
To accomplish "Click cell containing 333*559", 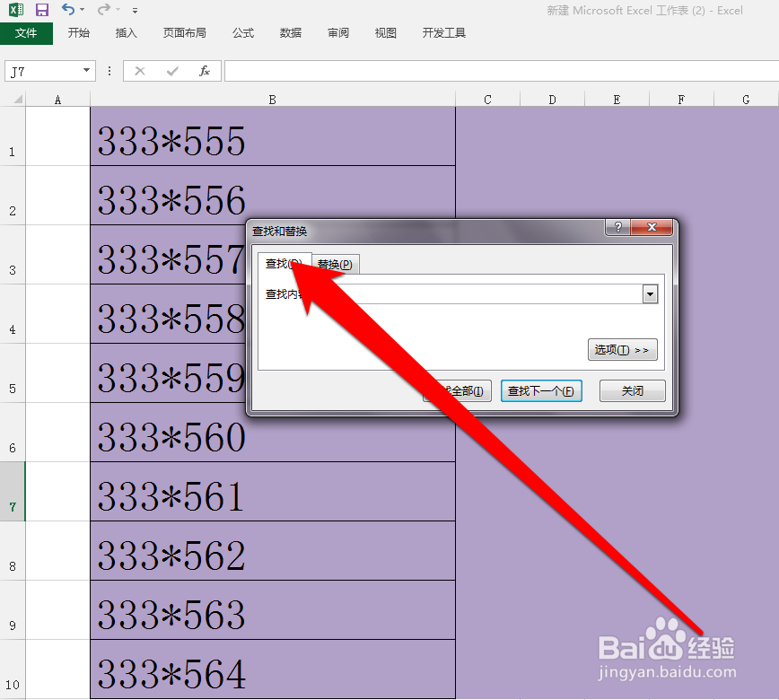I will coord(168,373).
